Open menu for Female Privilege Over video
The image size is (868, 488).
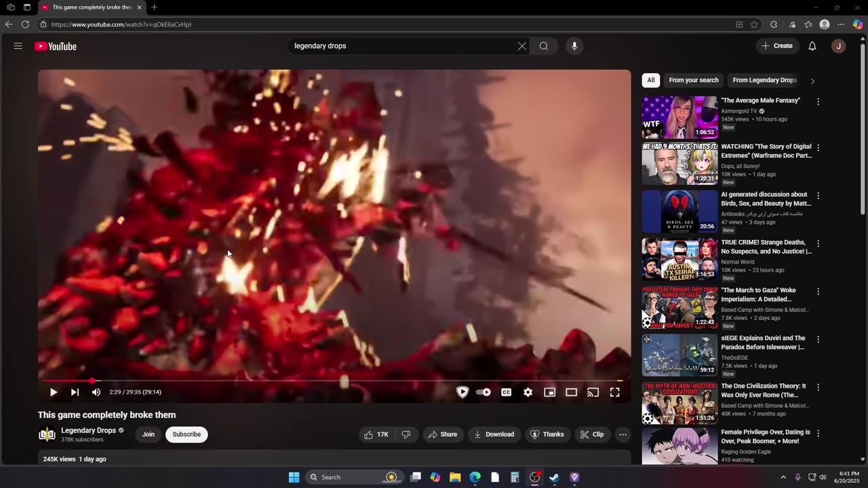coord(818,433)
